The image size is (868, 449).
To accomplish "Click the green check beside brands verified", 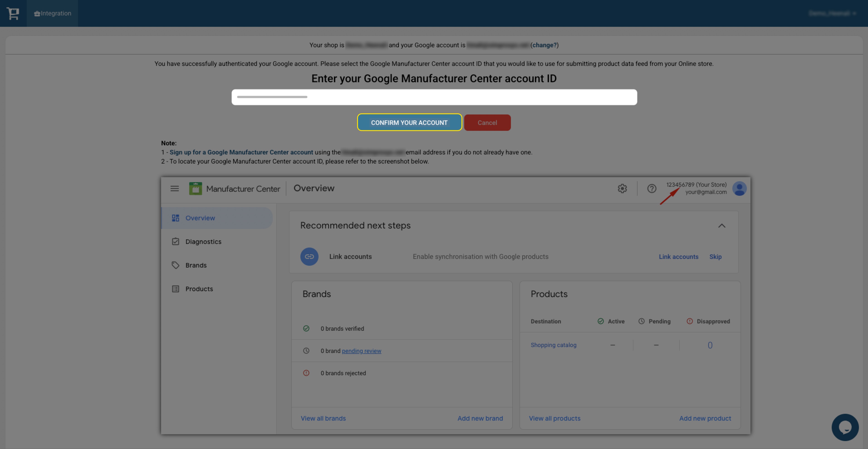I will [x=306, y=328].
